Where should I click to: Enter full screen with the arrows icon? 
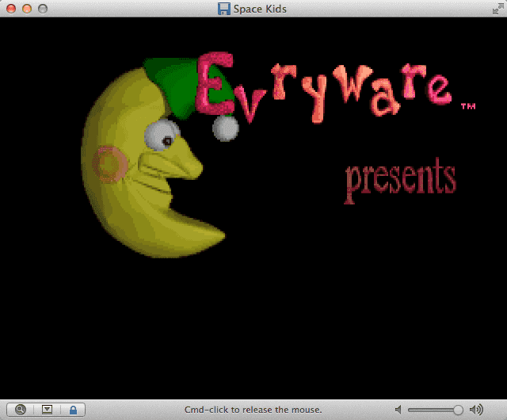(x=497, y=9)
